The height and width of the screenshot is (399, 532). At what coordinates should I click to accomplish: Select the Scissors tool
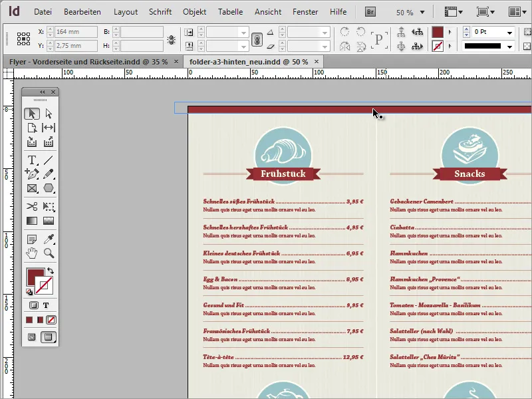pos(32,206)
